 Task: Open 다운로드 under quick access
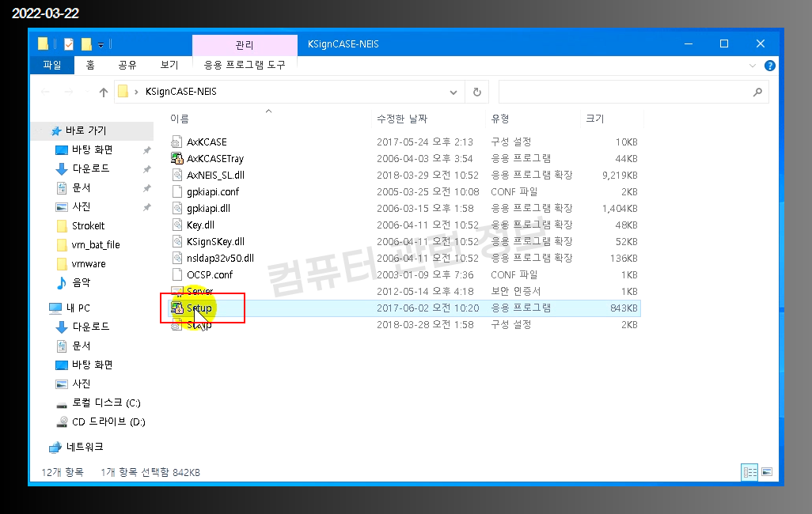[91, 168]
